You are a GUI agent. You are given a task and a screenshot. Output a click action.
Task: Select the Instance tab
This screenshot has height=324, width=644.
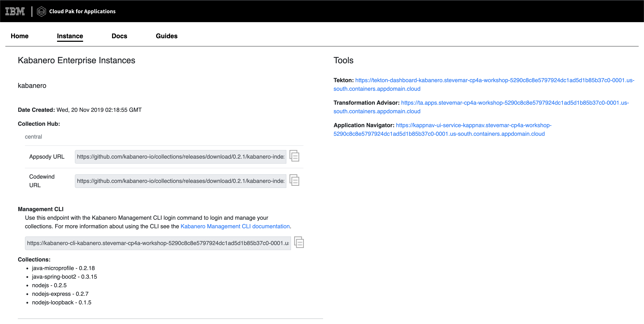click(x=70, y=36)
